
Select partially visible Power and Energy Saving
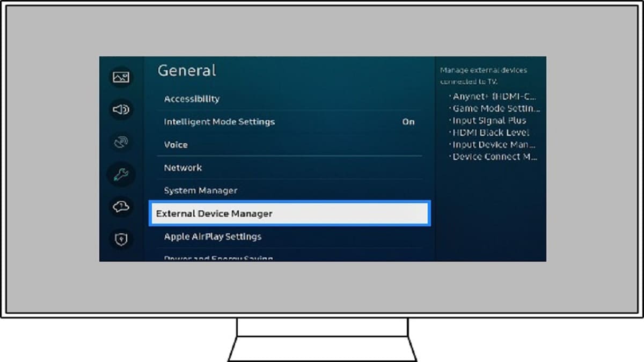tap(218, 258)
